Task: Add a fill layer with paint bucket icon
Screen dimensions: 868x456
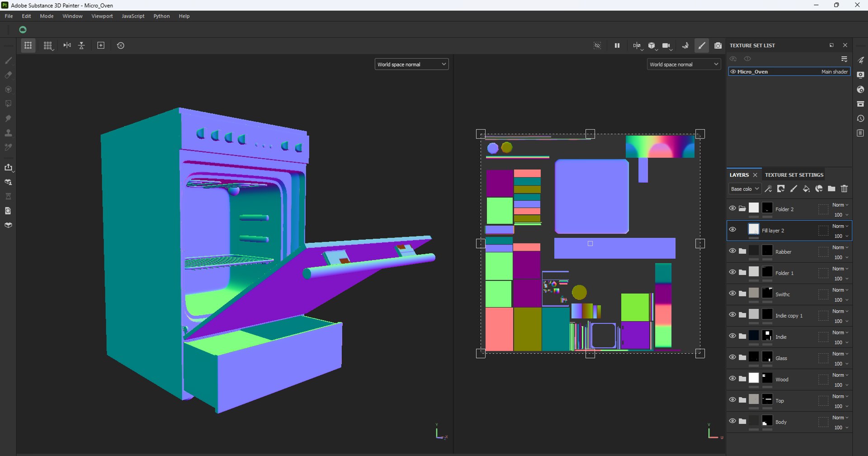Action: click(806, 189)
